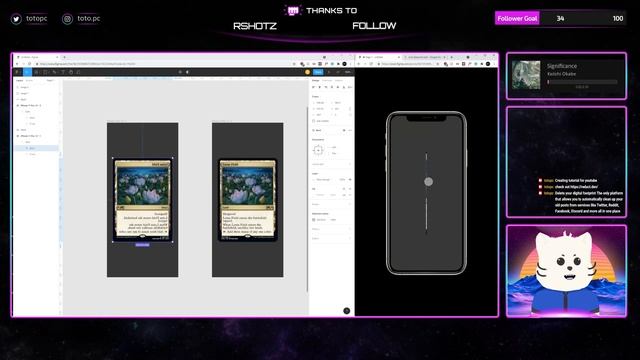Screen dimensions: 640x360
Task: Click the right Lotus Field card on canvas
Action: 247,200
